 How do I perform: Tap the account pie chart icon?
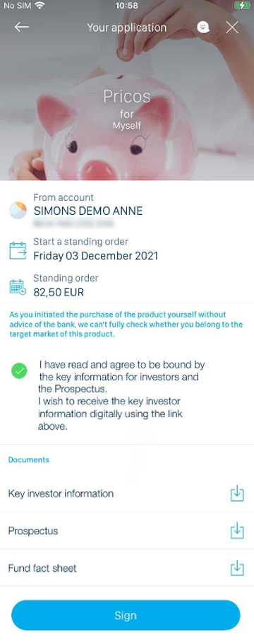pyautogui.click(x=18, y=210)
